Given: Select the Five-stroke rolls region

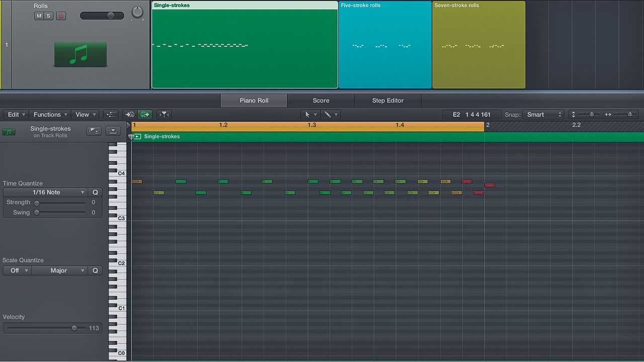Looking at the screenshot, I should tap(385, 45).
